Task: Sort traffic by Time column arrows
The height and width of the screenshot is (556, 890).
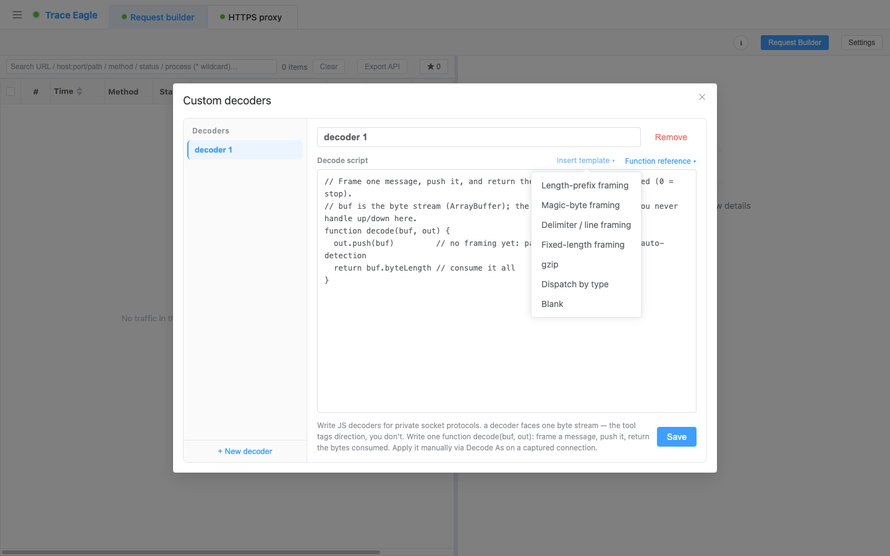Action: click(79, 91)
